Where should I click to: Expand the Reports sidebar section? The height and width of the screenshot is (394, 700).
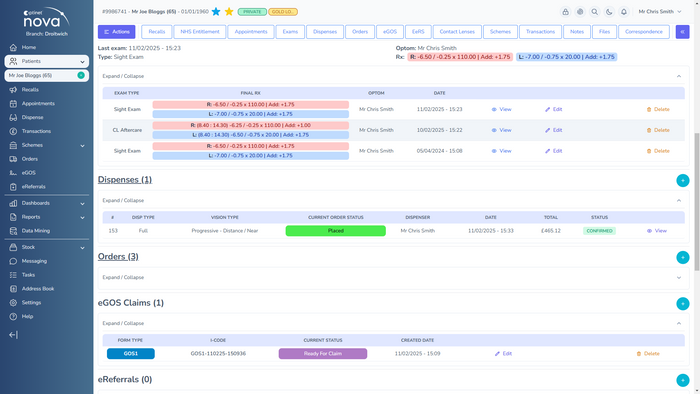tap(46, 217)
